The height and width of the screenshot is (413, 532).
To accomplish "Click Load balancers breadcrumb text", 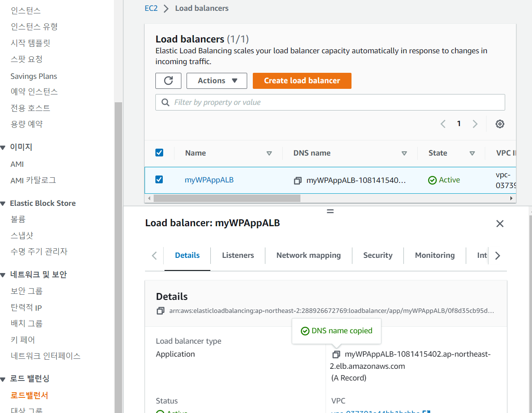I will pos(202,8).
